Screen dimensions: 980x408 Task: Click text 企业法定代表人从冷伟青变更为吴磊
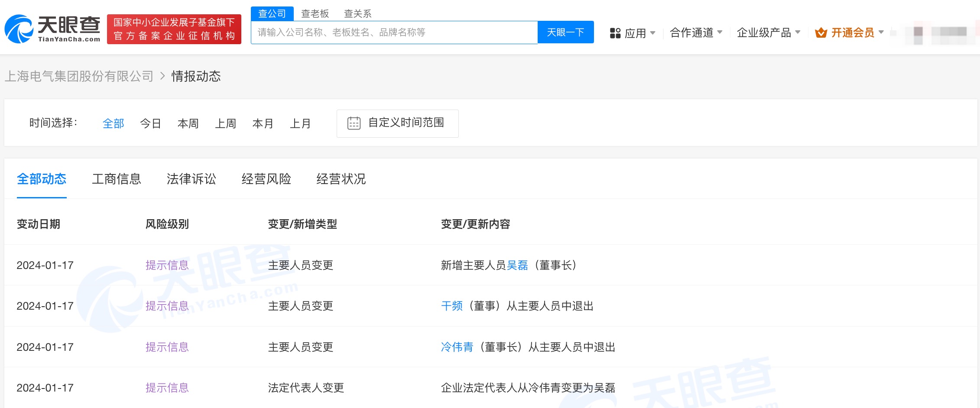coord(528,388)
